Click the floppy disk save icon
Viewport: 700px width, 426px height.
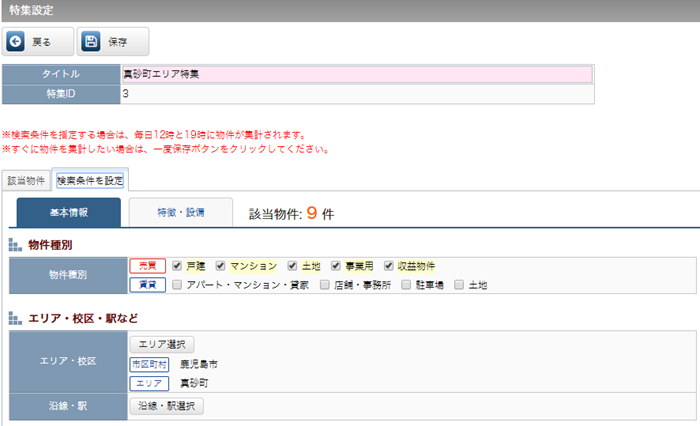91,42
